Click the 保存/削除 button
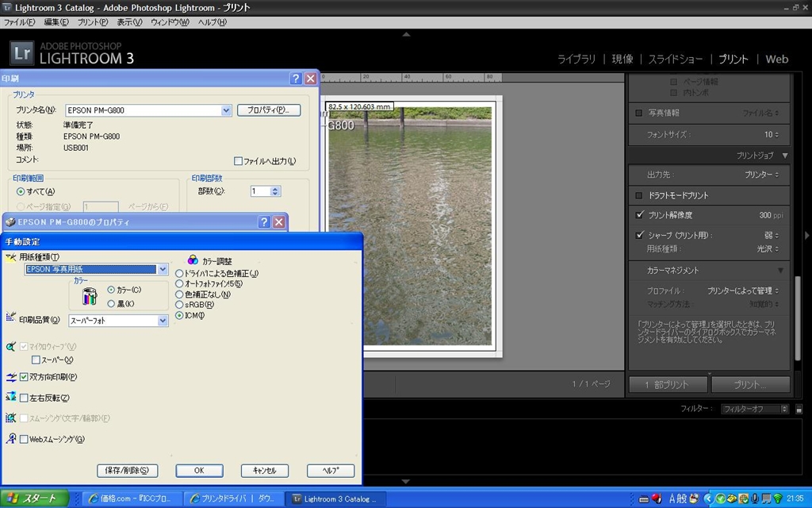 tap(127, 470)
